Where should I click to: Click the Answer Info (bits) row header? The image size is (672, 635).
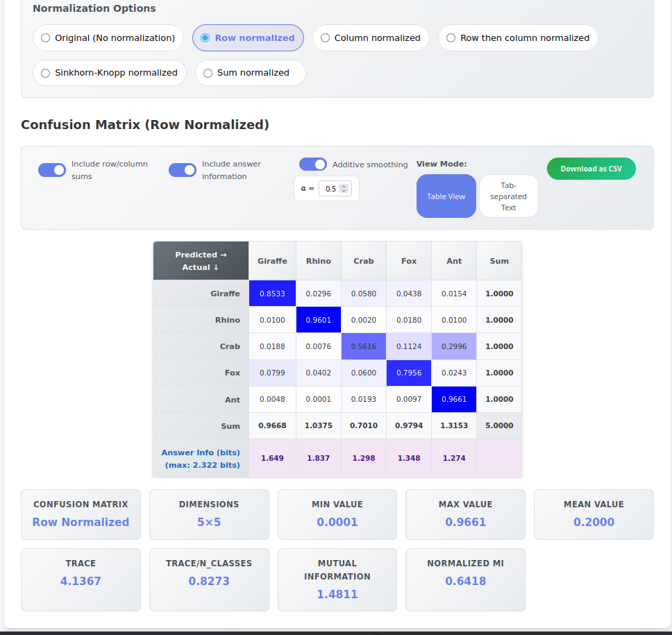tap(200, 458)
